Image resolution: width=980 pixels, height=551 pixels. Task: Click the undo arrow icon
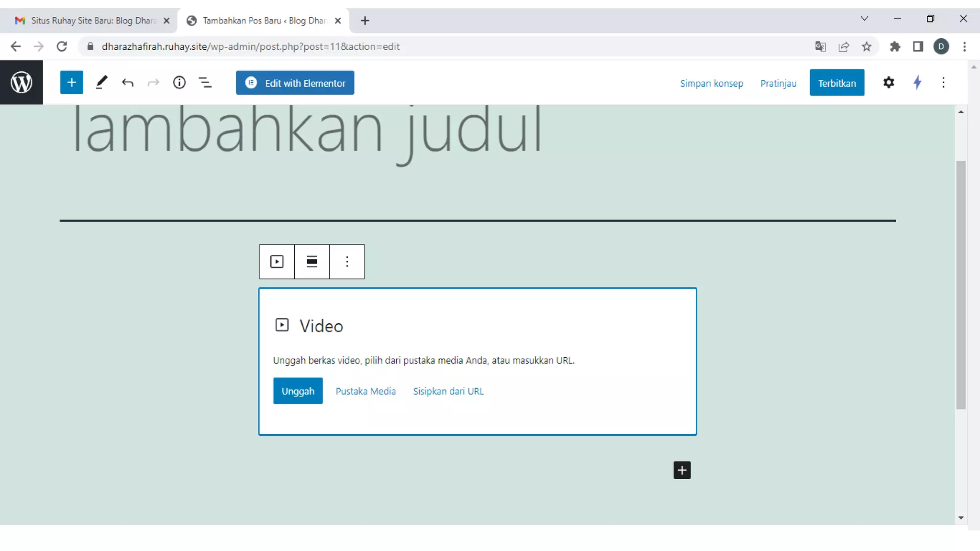pyautogui.click(x=127, y=83)
